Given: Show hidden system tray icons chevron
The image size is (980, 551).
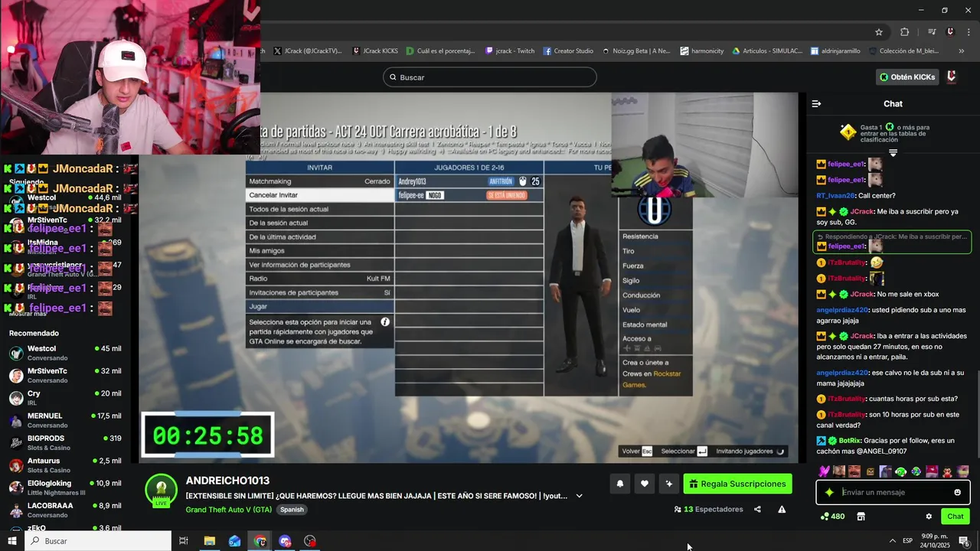Looking at the screenshot, I should 892,541.
